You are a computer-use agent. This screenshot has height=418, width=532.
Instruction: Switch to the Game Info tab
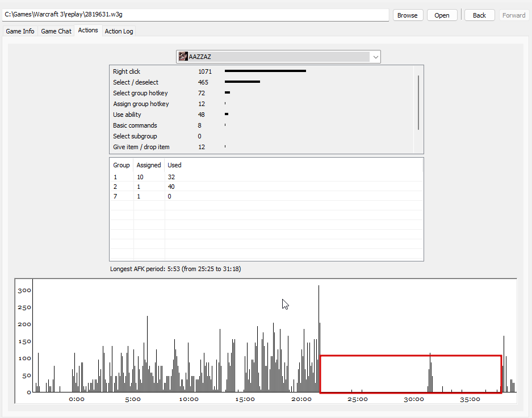(20, 31)
